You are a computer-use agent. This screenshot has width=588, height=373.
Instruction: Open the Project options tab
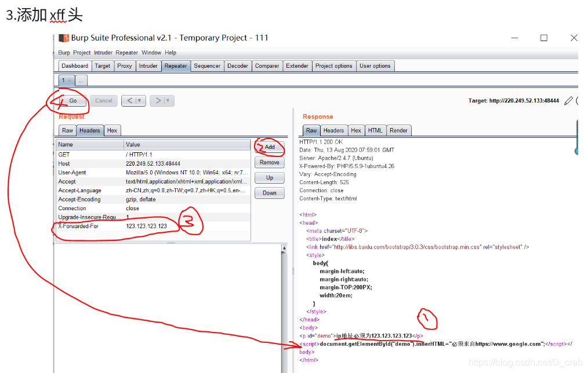click(x=334, y=66)
